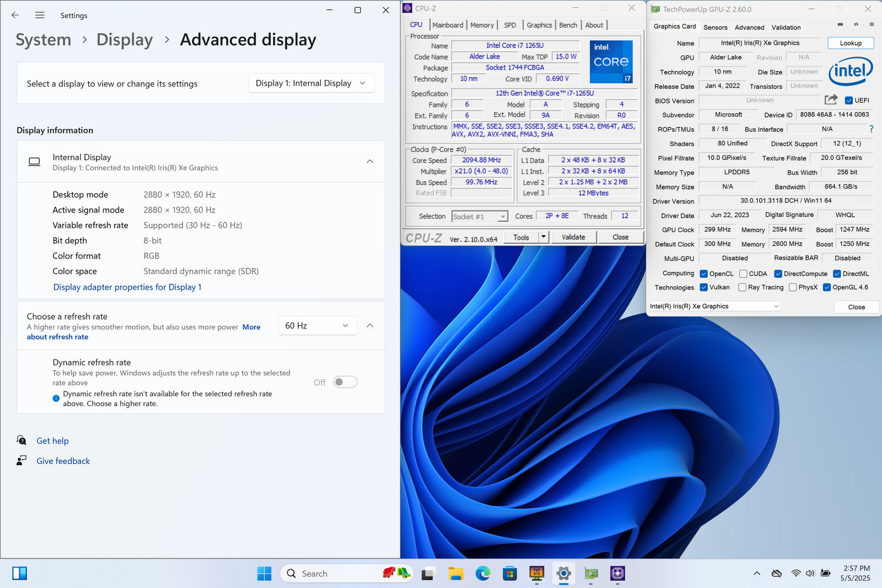Screen dimensions: 882x588
Task: Toggle the UEFI checkbox in GPU-Z
Action: click(x=849, y=100)
